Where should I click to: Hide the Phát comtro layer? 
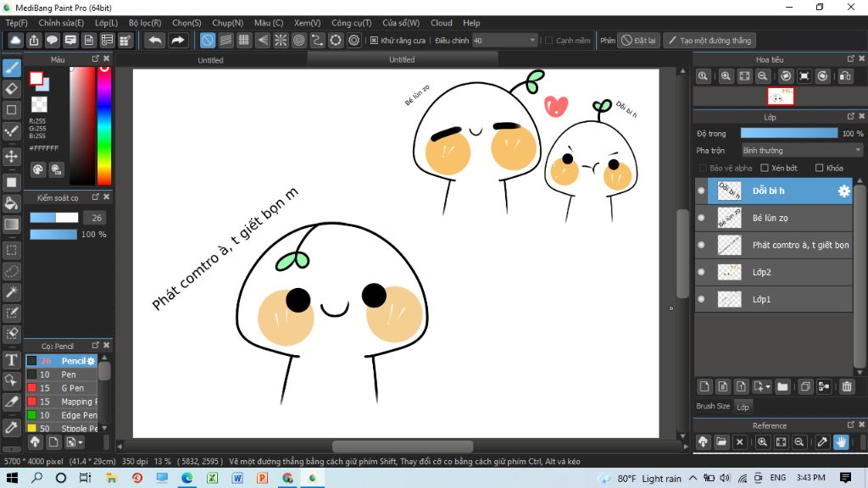(x=701, y=245)
